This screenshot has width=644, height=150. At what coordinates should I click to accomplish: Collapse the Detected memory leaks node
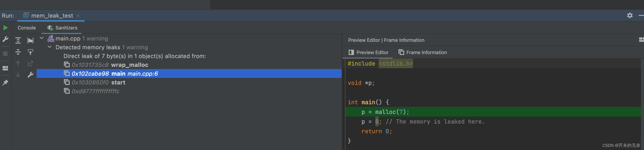pyautogui.click(x=50, y=47)
